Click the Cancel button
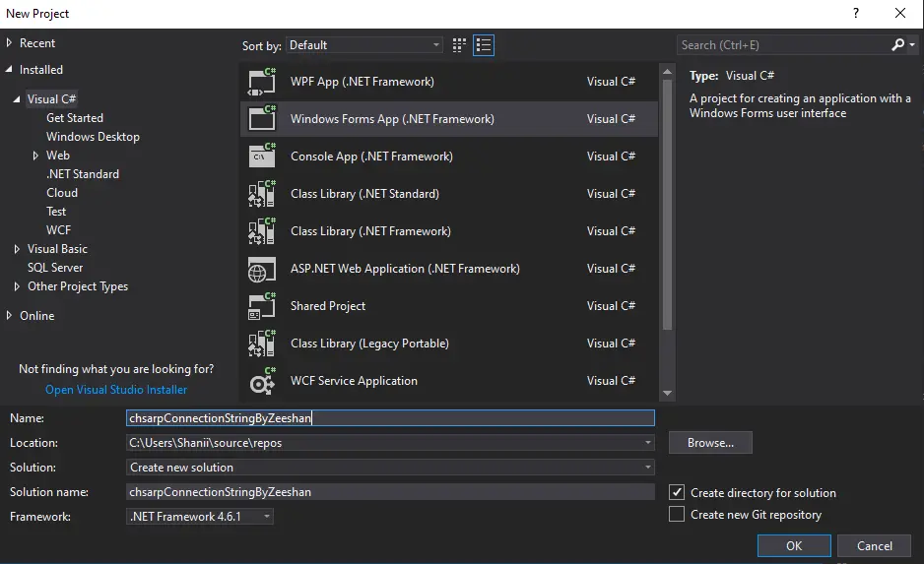924x564 pixels. click(874, 545)
